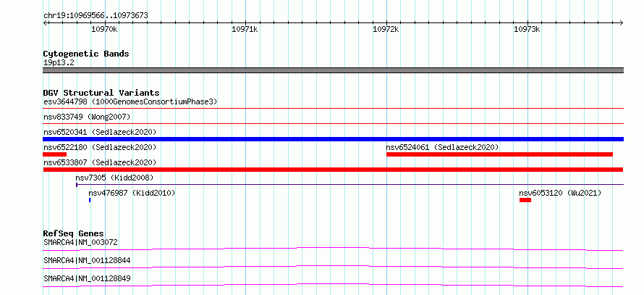The image size is (644, 295).
Task: Click the 10971k ruler position label
Action: click(x=245, y=29)
